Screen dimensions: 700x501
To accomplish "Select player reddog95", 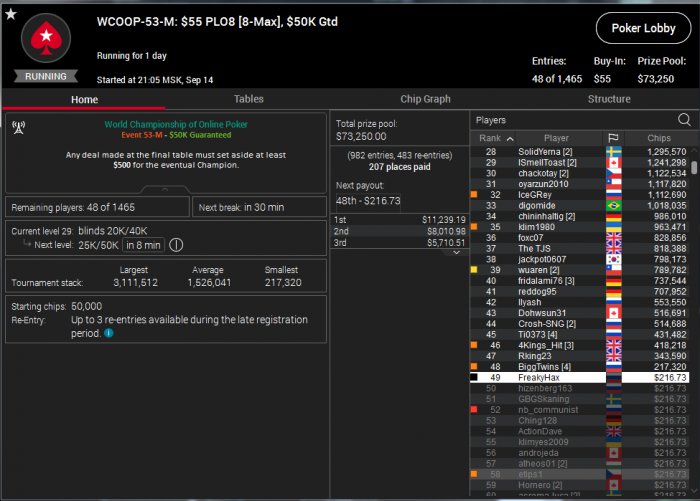I will pyautogui.click(x=579, y=292).
